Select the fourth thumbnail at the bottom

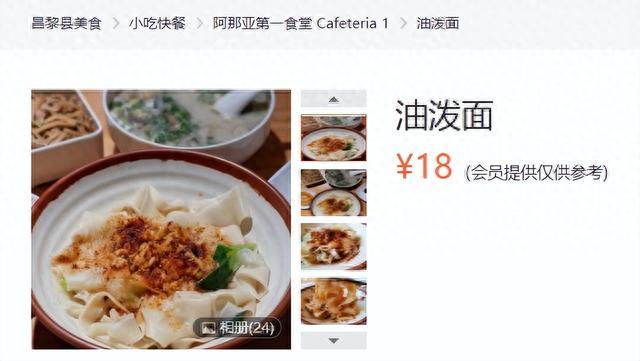333,301
